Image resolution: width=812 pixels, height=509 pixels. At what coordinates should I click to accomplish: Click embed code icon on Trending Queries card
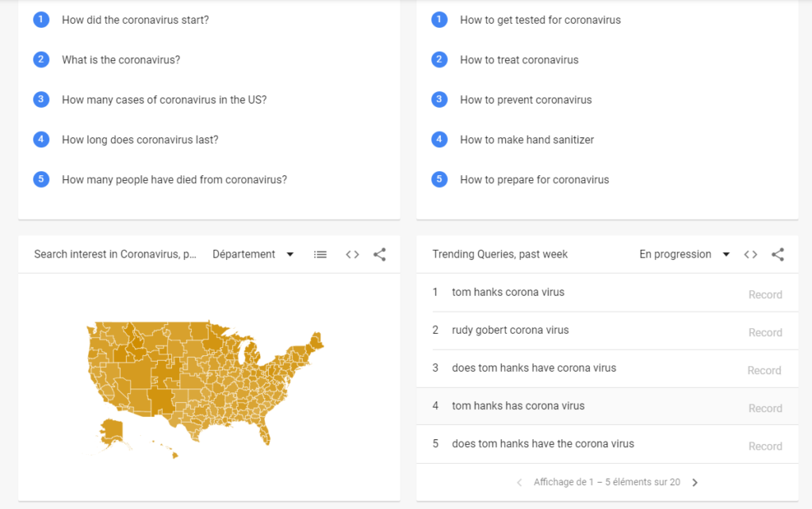[751, 254]
